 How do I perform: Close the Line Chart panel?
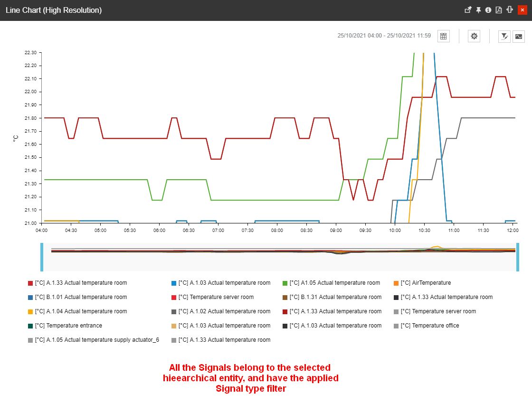pos(522,10)
